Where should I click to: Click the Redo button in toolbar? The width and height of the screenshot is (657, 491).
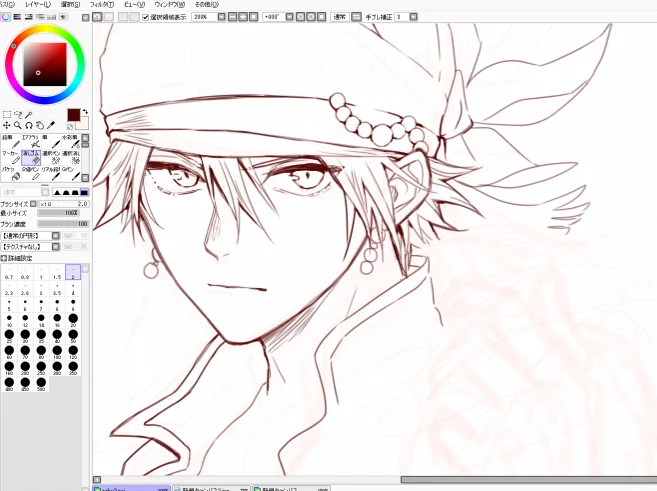(109, 17)
